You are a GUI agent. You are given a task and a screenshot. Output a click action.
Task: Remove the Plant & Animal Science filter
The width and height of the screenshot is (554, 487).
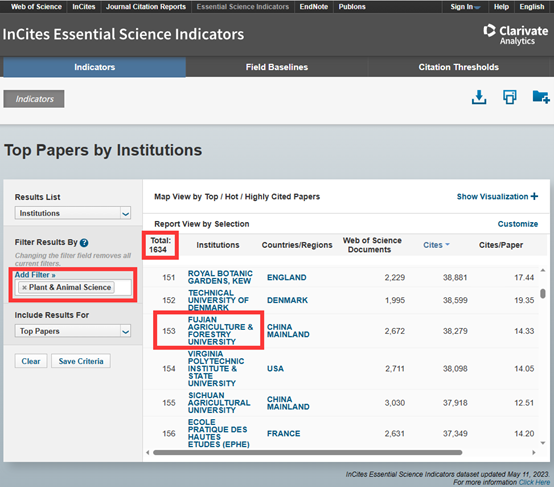pos(24,287)
